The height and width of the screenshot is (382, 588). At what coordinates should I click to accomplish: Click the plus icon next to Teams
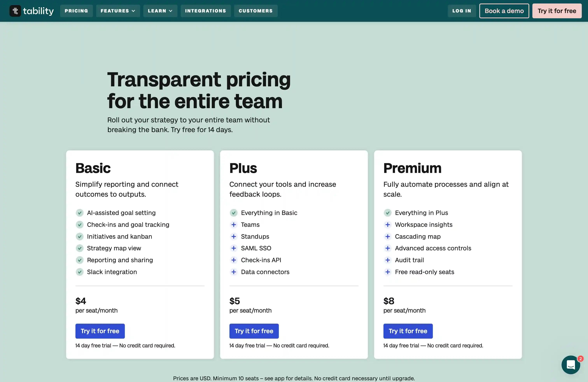coord(234,225)
